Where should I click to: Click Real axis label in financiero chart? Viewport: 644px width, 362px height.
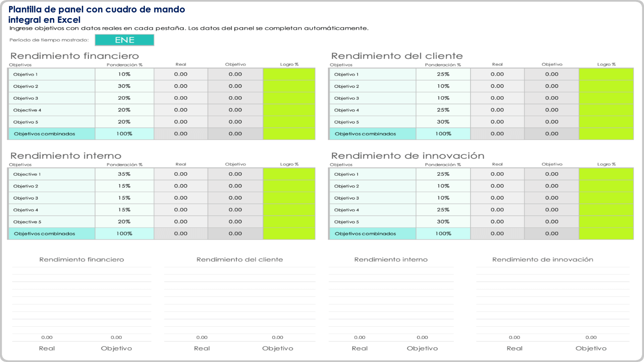pyautogui.click(x=47, y=348)
